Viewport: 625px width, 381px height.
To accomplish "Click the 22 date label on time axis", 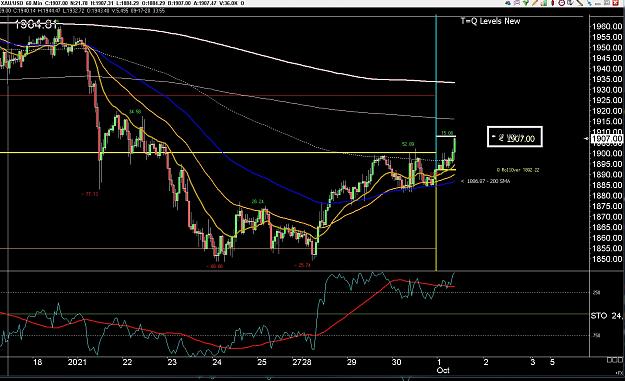I will click(x=127, y=362).
